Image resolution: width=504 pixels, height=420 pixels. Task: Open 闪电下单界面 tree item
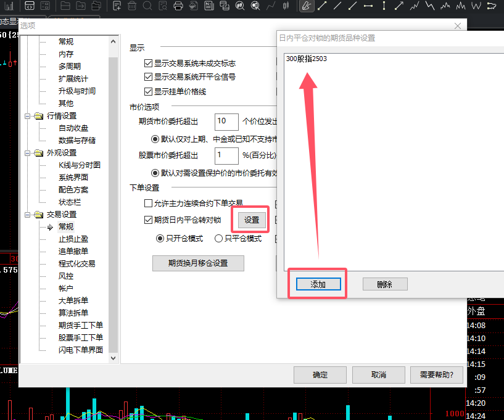81,350
